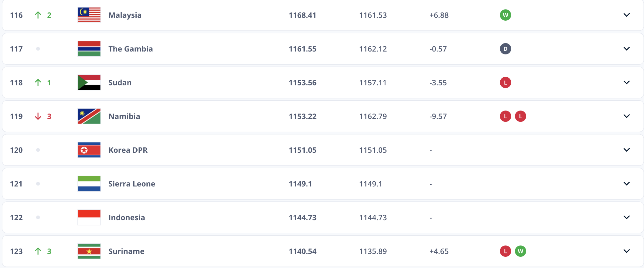
Task: Expand the Korea DPR row chevron
Action: click(x=626, y=150)
